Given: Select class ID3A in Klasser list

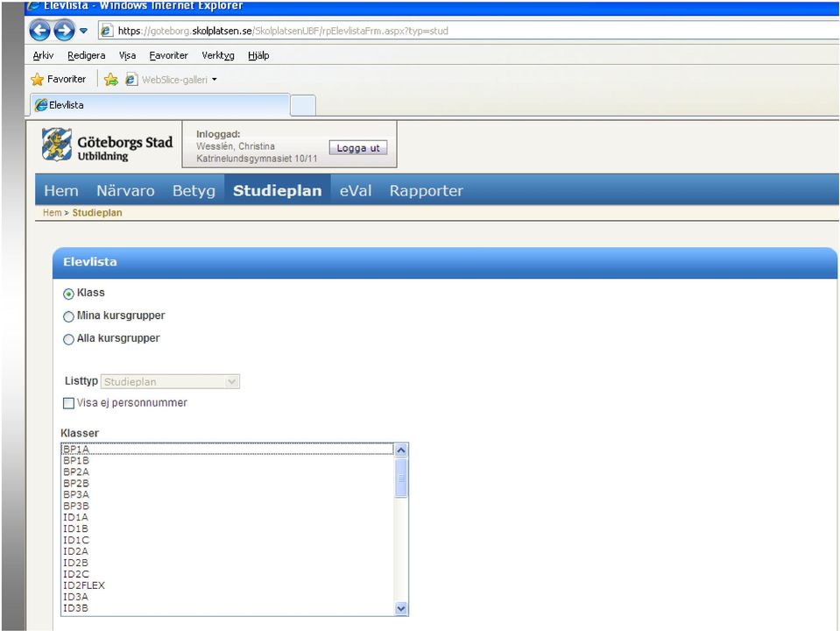Looking at the screenshot, I should click(x=228, y=597).
